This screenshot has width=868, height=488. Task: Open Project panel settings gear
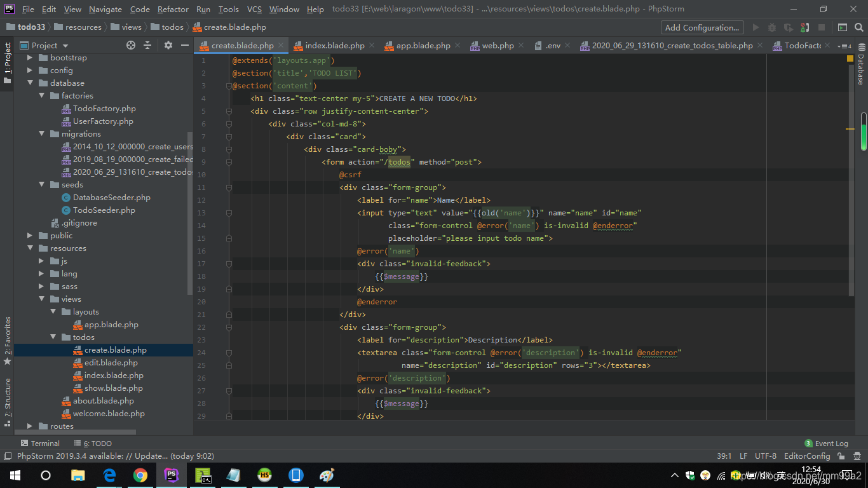(x=168, y=45)
